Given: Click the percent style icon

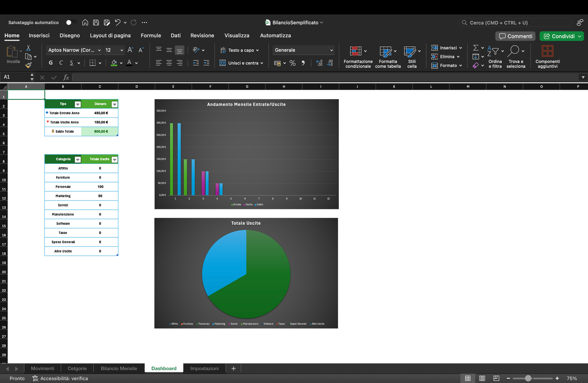Looking at the screenshot, I should (293, 63).
